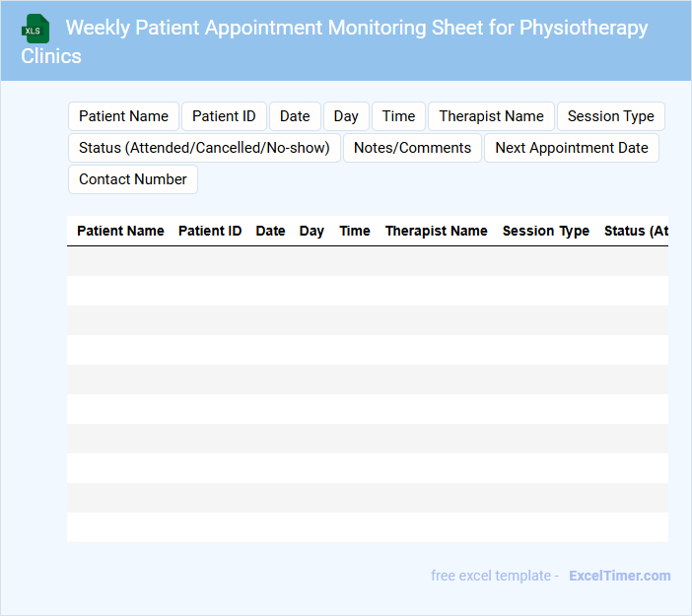Click the Time column header in table
This screenshot has width=692, height=616.
tap(355, 231)
